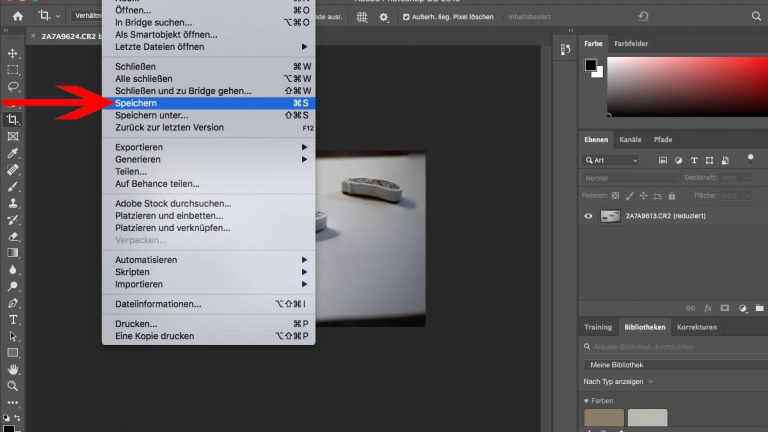The width and height of the screenshot is (768, 432).
Task: Hide the 2A7A9613.CR2 layer with eye icon
Action: [588, 216]
